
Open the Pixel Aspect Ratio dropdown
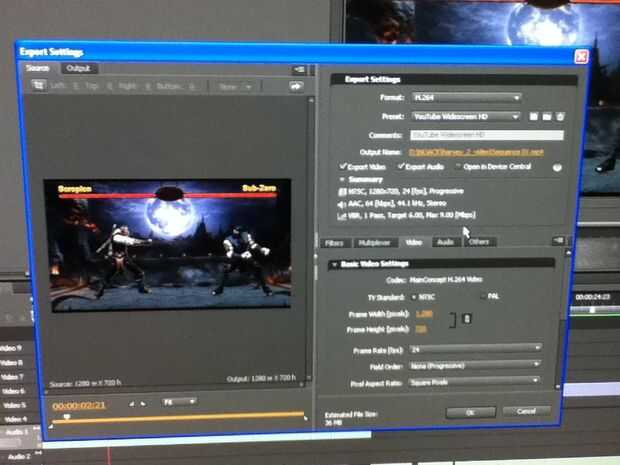[474, 382]
